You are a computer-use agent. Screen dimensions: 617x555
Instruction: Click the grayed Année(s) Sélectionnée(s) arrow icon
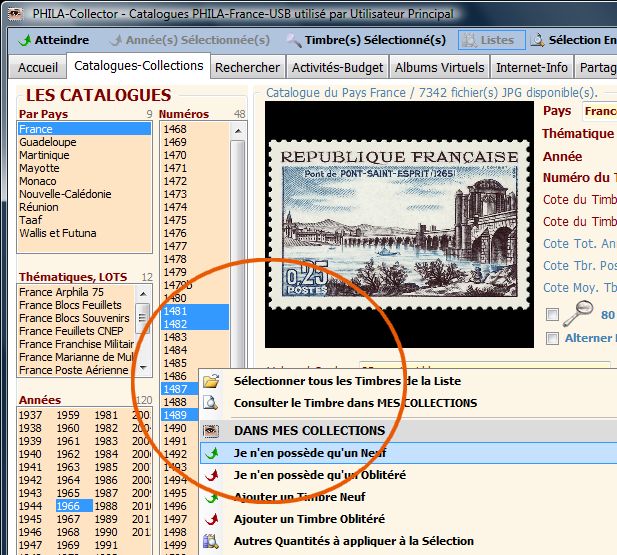pos(116,40)
